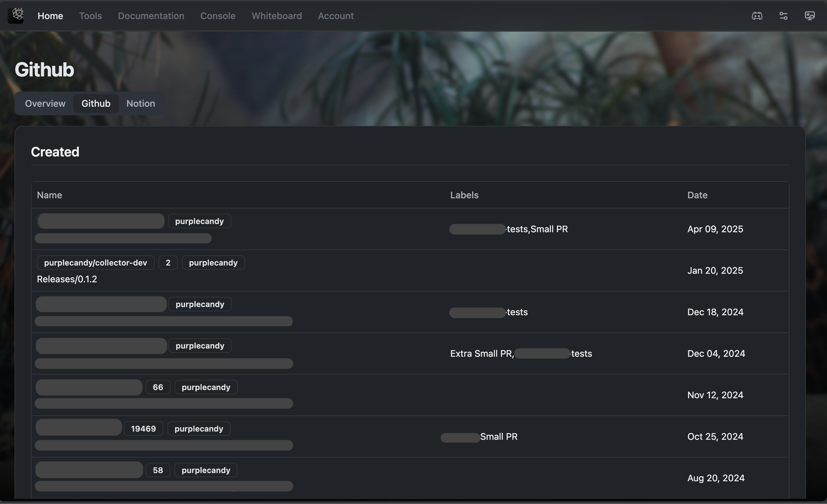The width and height of the screenshot is (827, 504).
Task: Click purplecandy badge next to 66
Action: pos(206,387)
